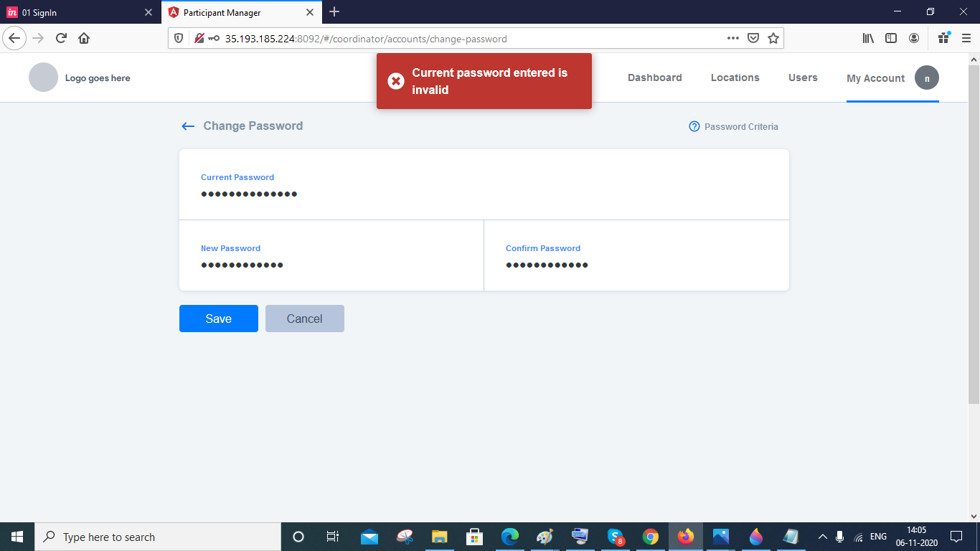The width and height of the screenshot is (980, 551).
Task: Launch Paint from the taskbar
Action: [x=754, y=537]
